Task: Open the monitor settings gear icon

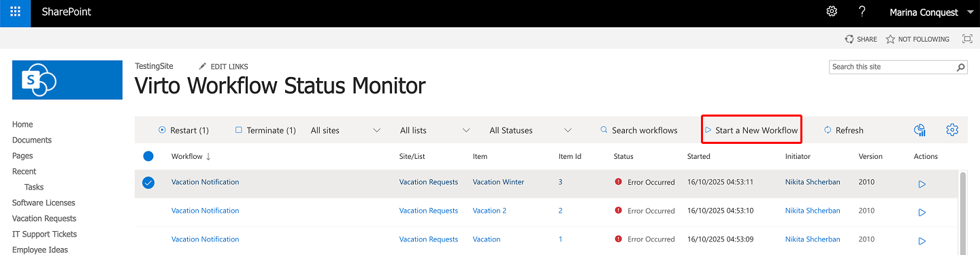Action: pos(952,130)
